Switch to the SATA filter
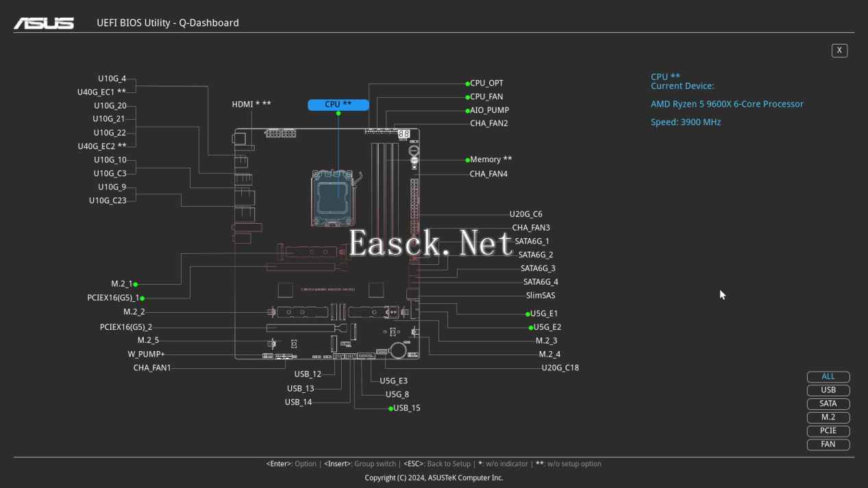This screenshot has width=868, height=488. point(828,404)
